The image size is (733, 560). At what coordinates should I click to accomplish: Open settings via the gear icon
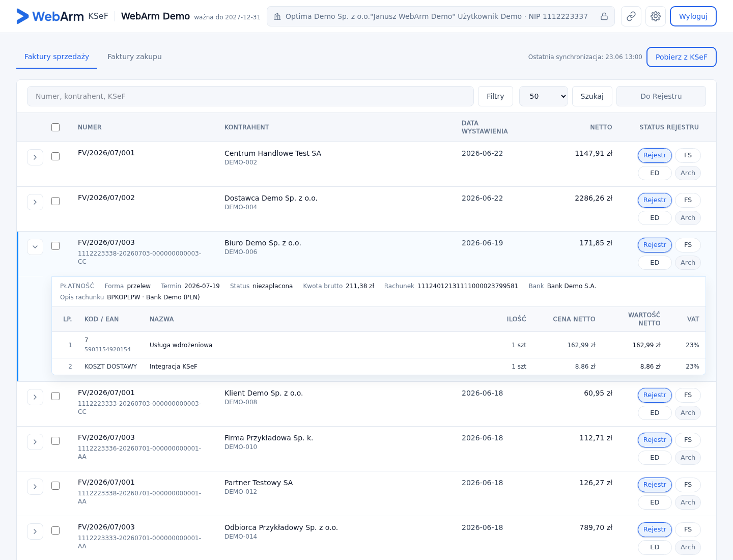656,16
